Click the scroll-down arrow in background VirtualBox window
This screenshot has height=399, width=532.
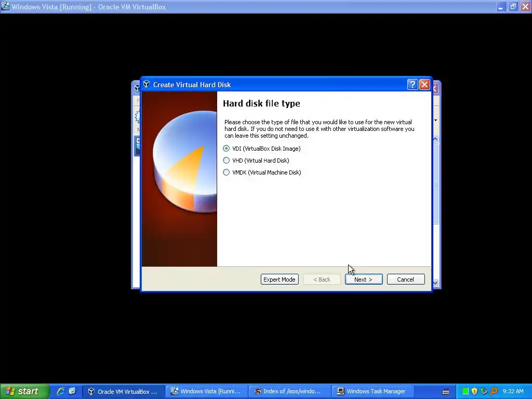(436, 283)
